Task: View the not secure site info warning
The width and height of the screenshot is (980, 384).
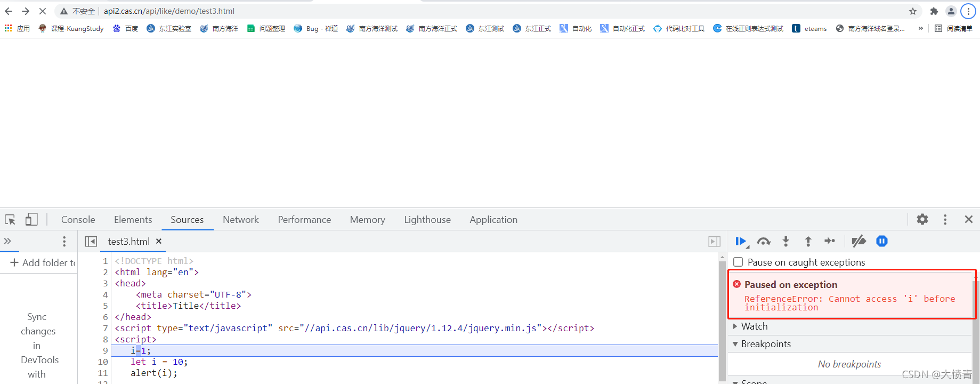Action: [x=77, y=11]
